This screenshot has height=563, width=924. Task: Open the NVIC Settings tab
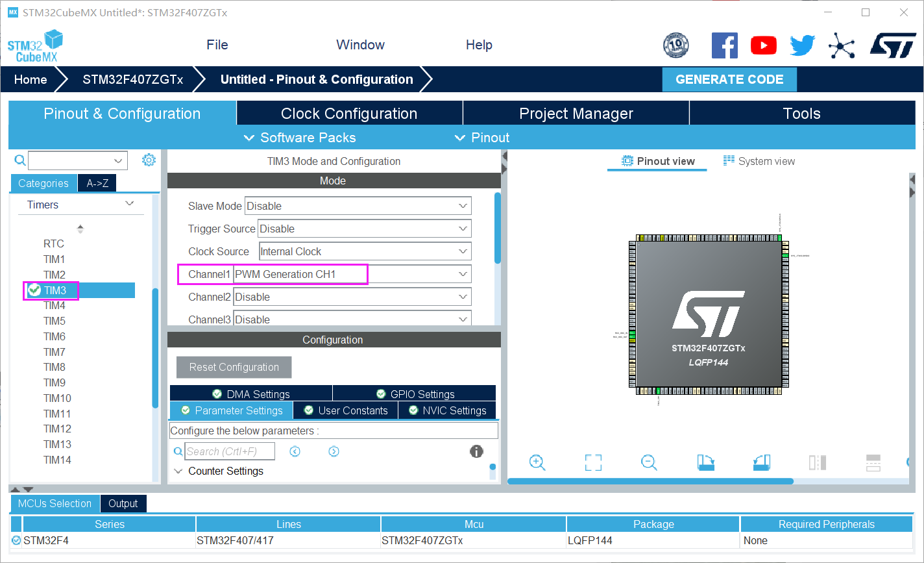[447, 410]
